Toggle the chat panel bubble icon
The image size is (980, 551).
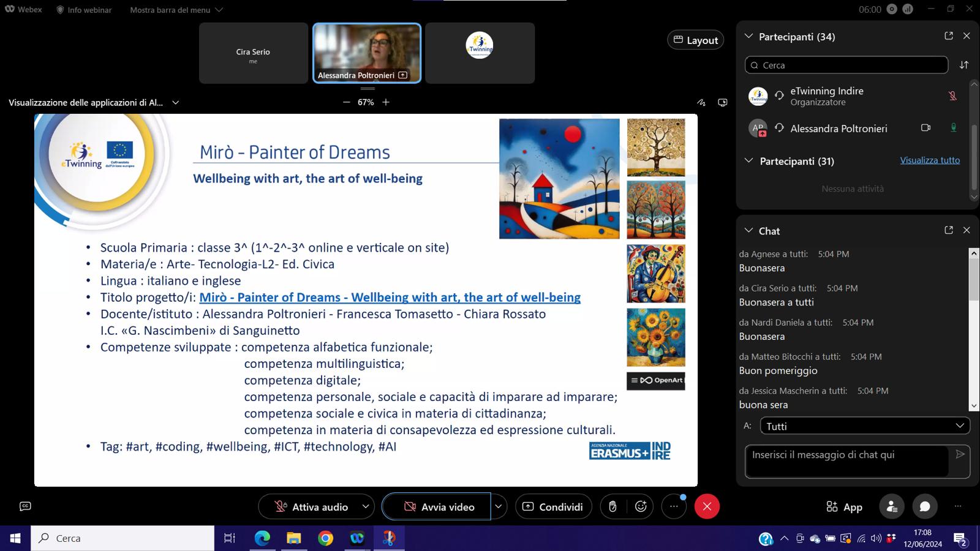(x=925, y=506)
